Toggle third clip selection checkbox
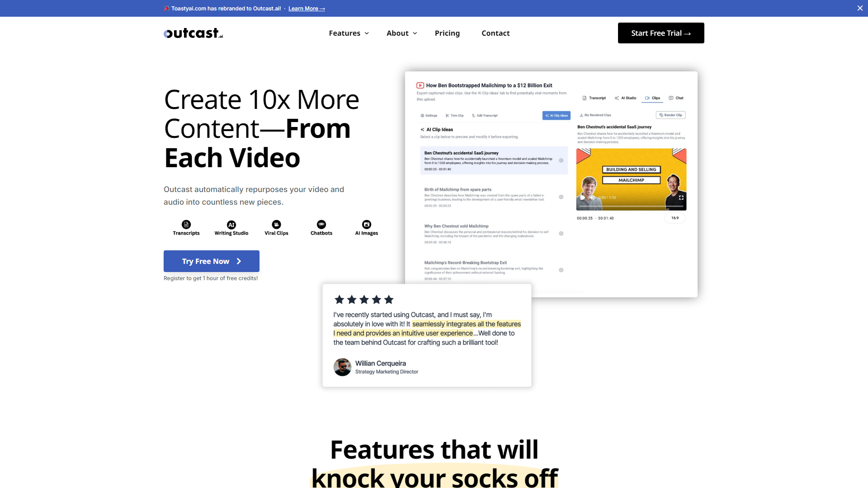This screenshot has height=488, width=868. pyautogui.click(x=561, y=234)
